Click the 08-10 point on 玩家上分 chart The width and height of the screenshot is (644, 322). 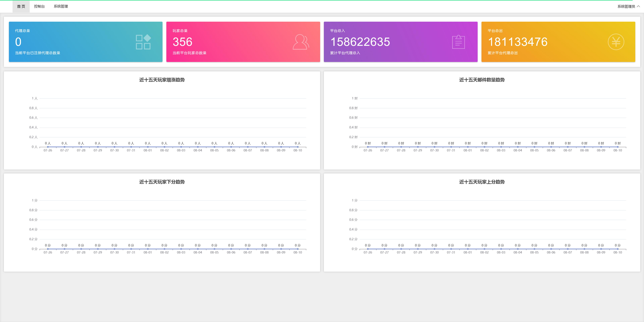pyautogui.click(x=618, y=249)
